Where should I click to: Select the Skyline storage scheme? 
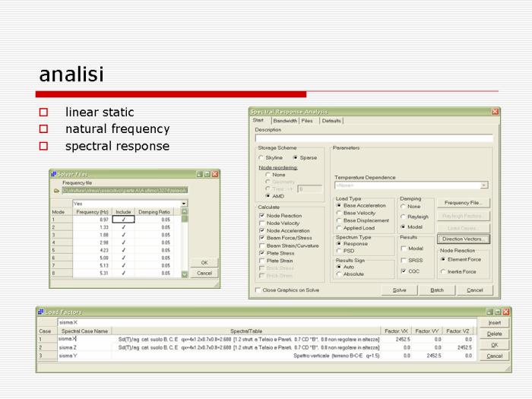(x=261, y=157)
